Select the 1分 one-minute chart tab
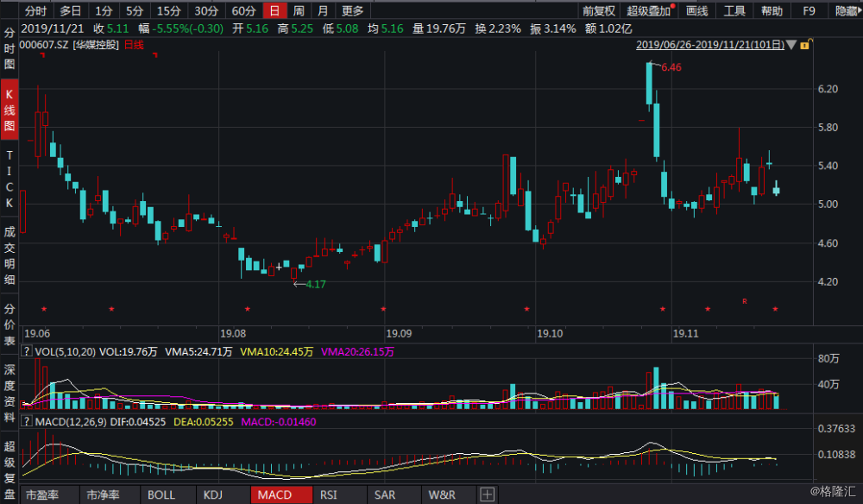Screen dimensions: 863x504 click(104, 10)
